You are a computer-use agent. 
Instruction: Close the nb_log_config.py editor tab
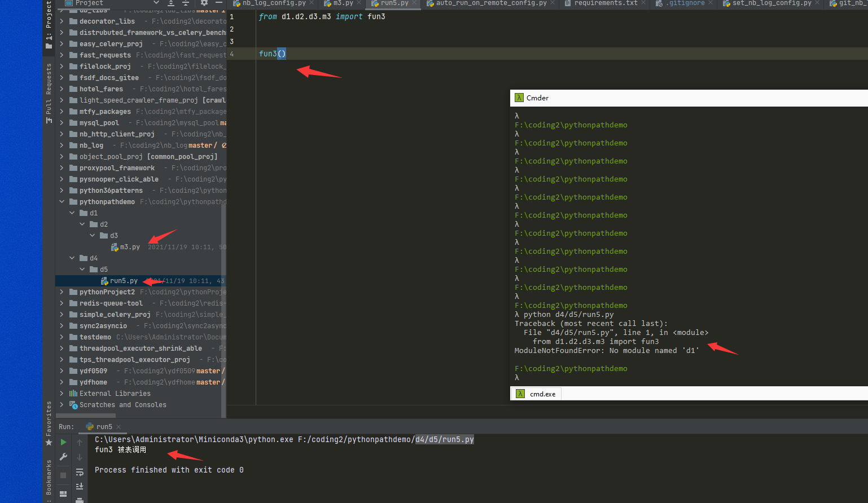coord(312,3)
